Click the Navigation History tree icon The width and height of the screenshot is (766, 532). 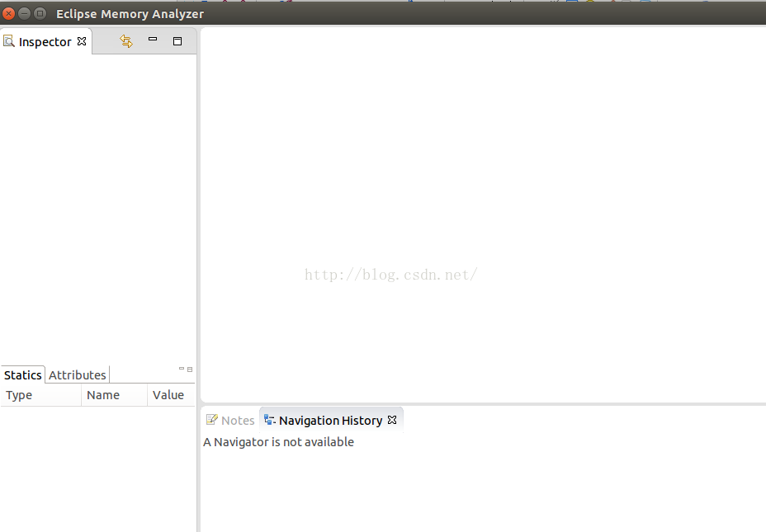pos(270,420)
